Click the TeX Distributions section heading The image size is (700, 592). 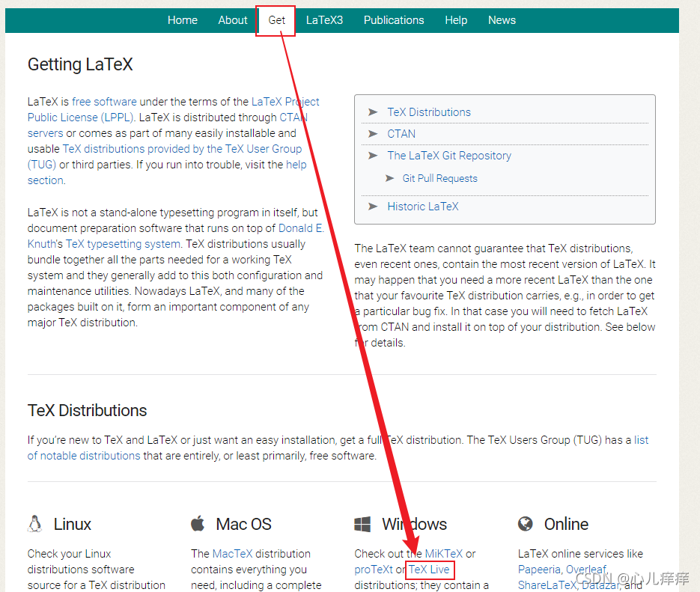pos(87,410)
